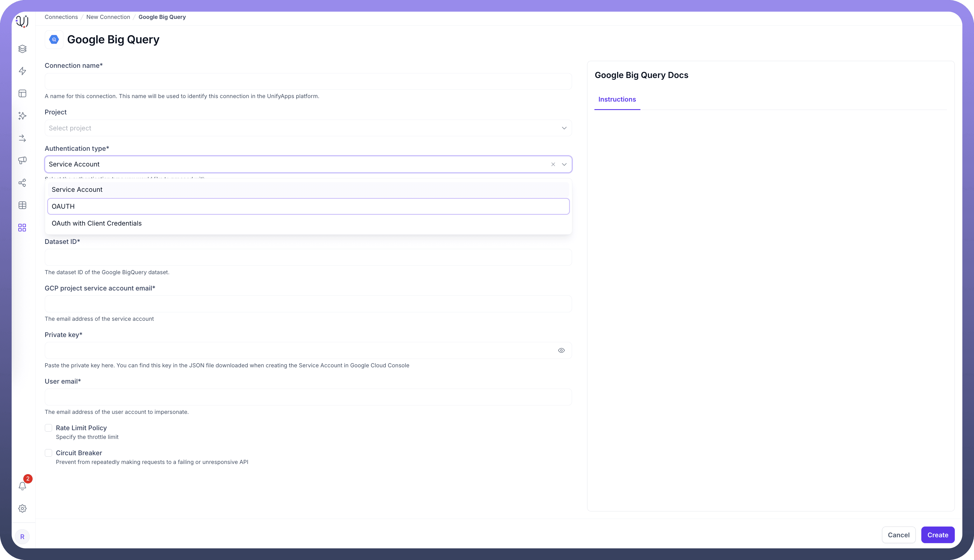Open the megaphone campaigns sidebar icon
This screenshot has height=560, width=974.
22,160
